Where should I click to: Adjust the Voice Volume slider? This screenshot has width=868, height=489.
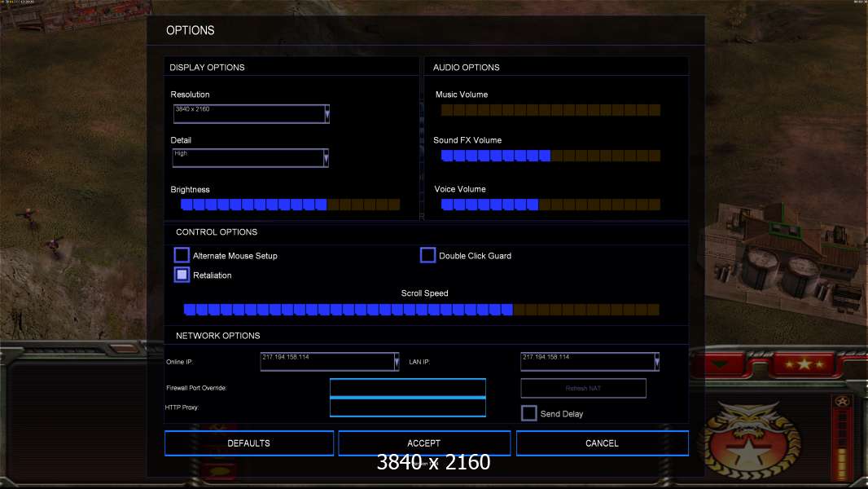(x=550, y=205)
